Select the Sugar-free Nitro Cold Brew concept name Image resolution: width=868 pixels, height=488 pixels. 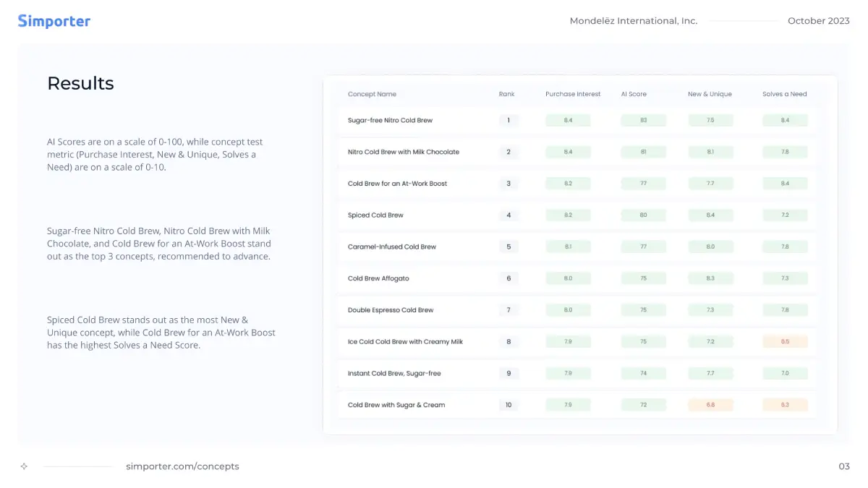coord(390,120)
